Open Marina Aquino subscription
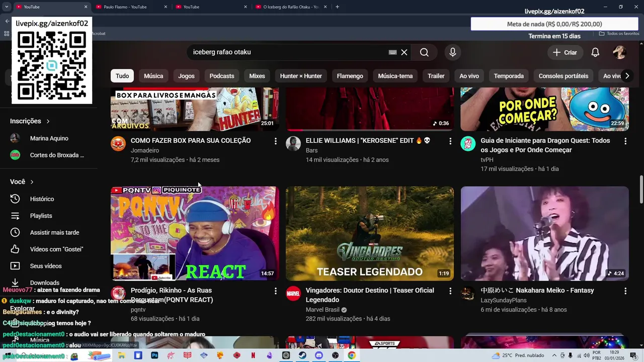644x362 pixels. 49,138
